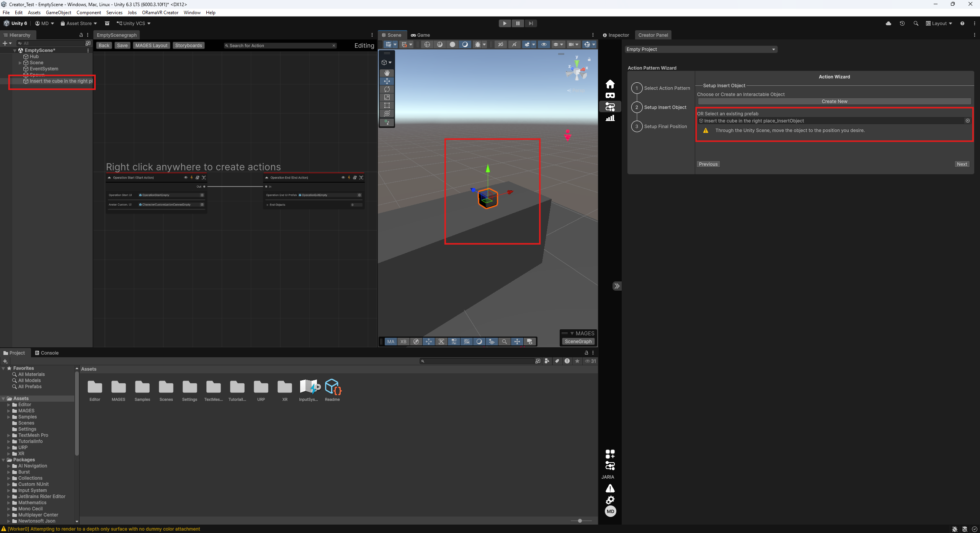Open the Empty Project dropdown
Image resolution: width=980 pixels, height=533 pixels.
point(701,49)
